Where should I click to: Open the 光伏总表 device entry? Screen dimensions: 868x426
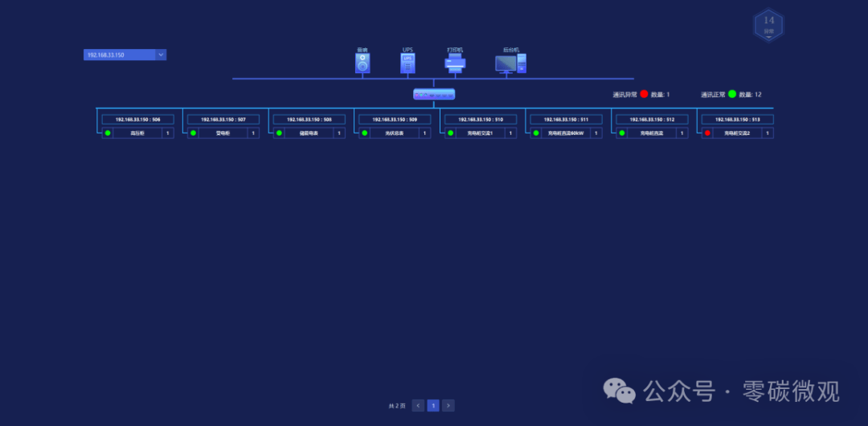coord(395,133)
